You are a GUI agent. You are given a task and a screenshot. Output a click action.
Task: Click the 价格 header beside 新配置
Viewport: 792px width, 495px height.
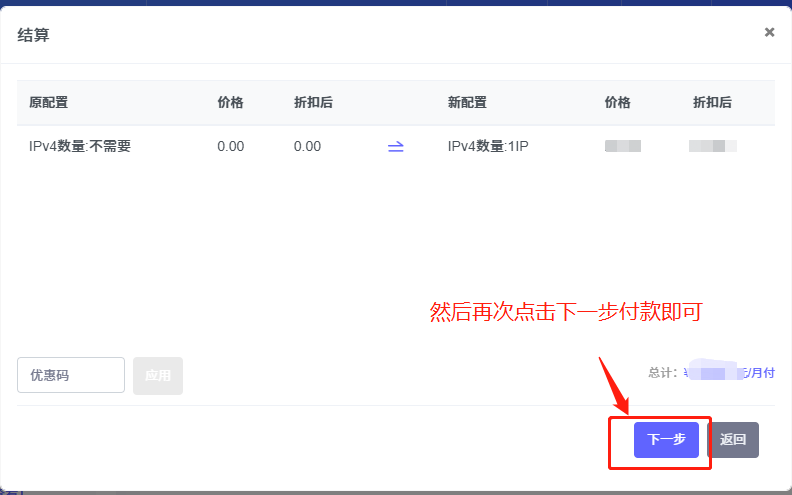[x=618, y=103]
